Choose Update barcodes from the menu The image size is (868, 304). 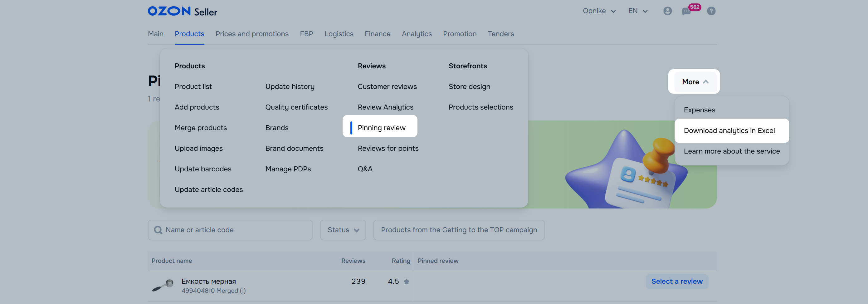(x=203, y=169)
